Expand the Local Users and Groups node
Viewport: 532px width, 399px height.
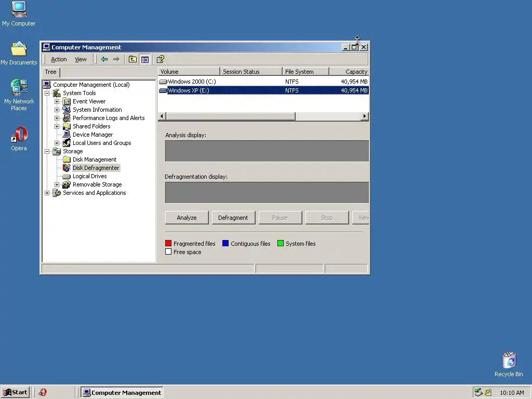click(57, 143)
